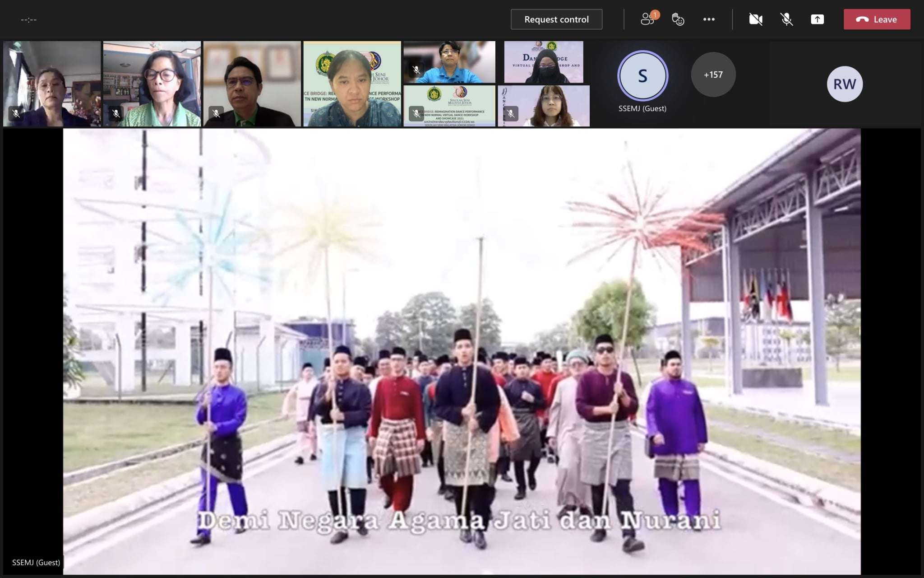
Task: Select the man in suit video tile
Action: pos(252,84)
